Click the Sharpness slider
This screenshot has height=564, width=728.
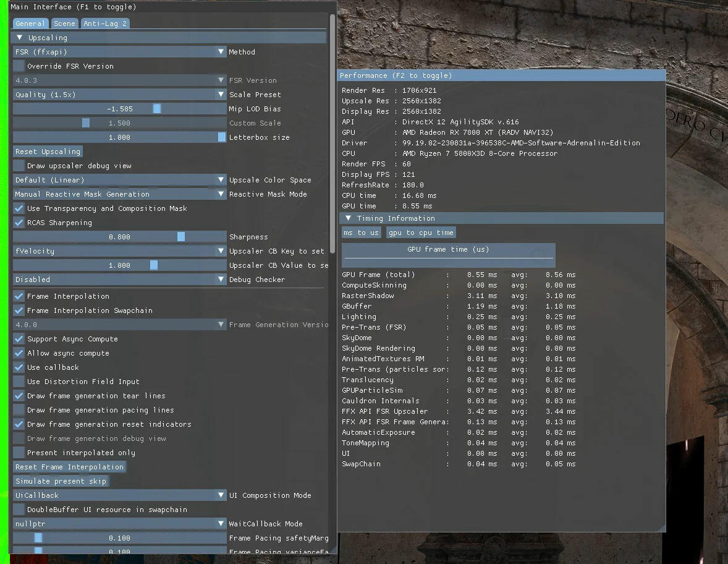119,237
